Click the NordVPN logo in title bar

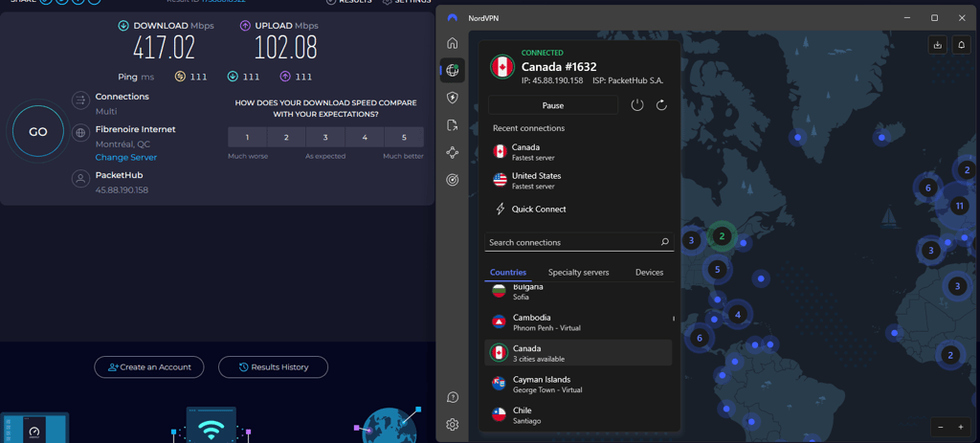coord(452,18)
